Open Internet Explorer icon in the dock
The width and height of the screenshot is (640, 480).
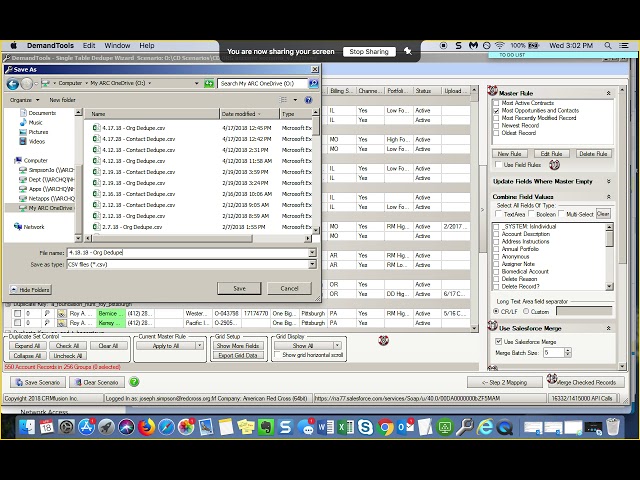485,427
